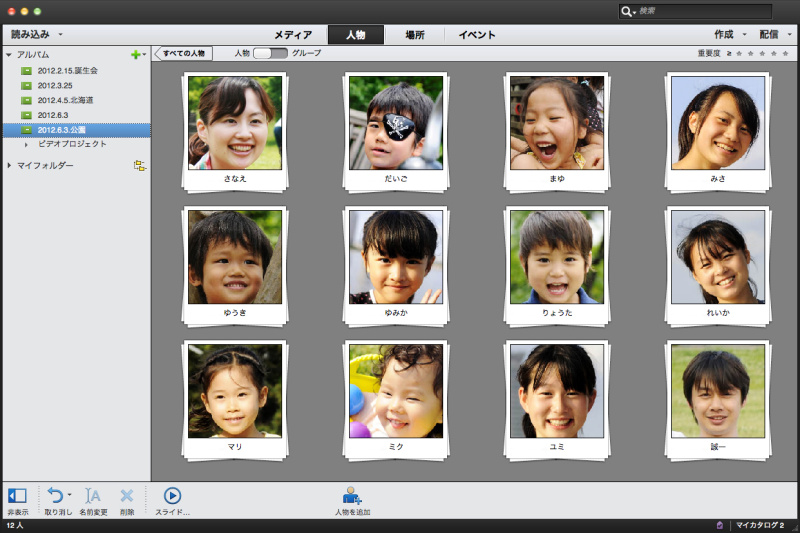This screenshot has width=800, height=533.
Task: Click the マイカタログ2 status bar label
Action: (760, 525)
